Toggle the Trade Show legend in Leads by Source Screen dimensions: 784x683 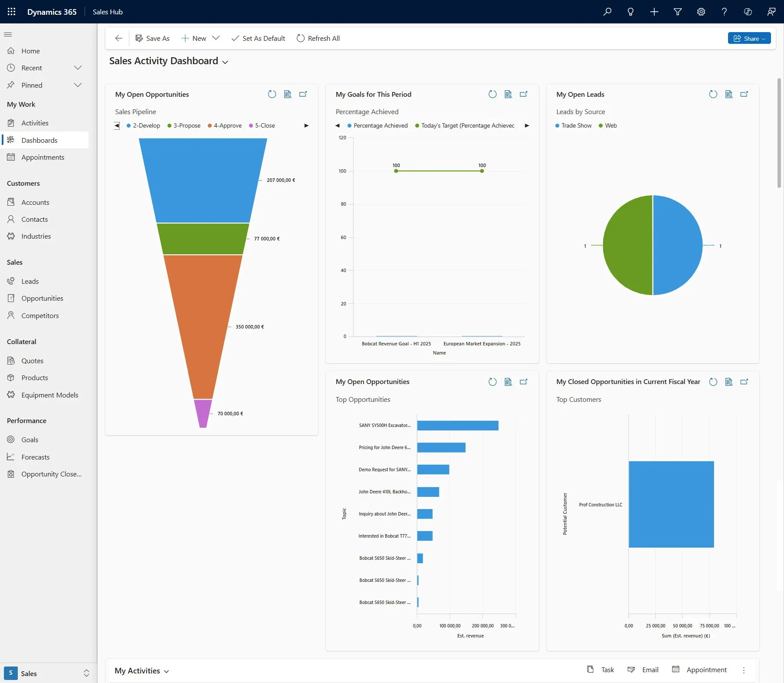573,125
